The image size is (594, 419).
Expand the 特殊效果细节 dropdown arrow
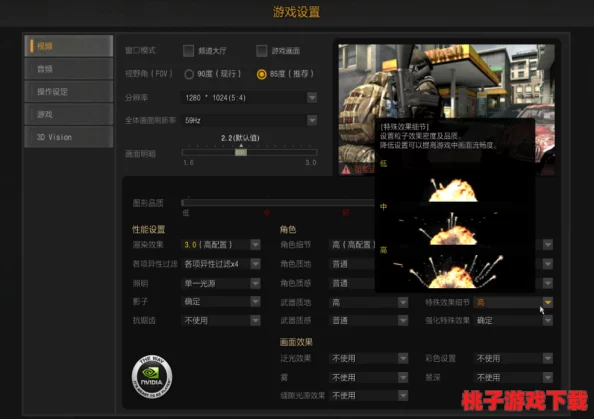pyautogui.click(x=548, y=302)
